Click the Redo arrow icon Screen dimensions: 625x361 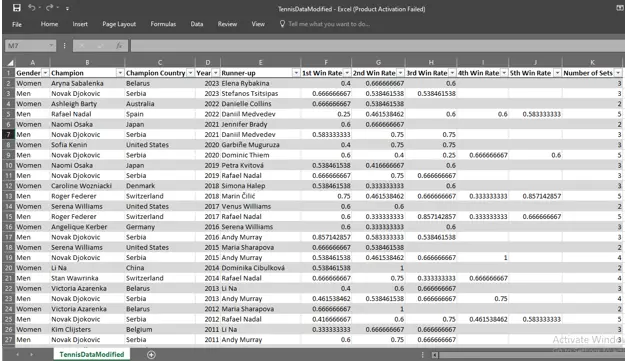(x=49, y=8)
